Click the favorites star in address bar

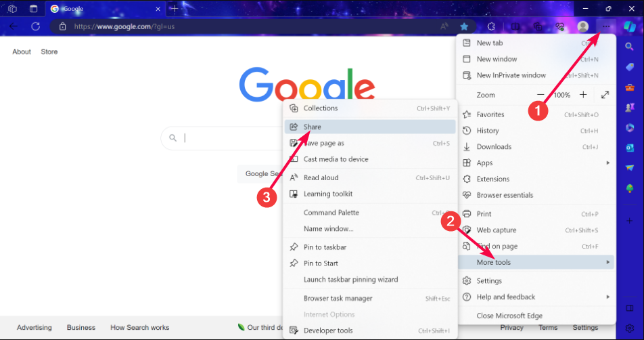[x=464, y=26]
